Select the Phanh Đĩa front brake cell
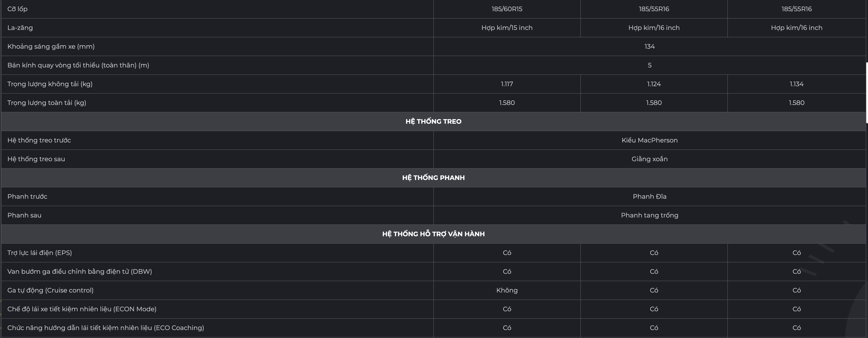Image resolution: width=868 pixels, height=338 pixels. (649, 197)
